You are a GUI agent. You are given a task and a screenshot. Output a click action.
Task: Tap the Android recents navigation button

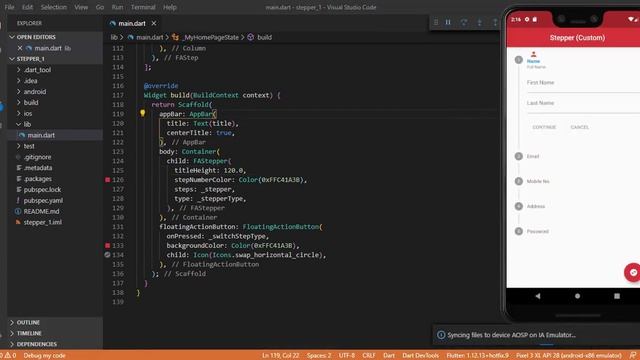(x=617, y=296)
